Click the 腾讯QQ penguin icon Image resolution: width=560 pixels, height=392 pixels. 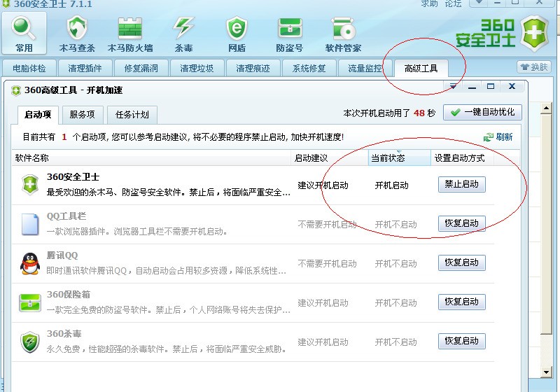click(x=30, y=263)
